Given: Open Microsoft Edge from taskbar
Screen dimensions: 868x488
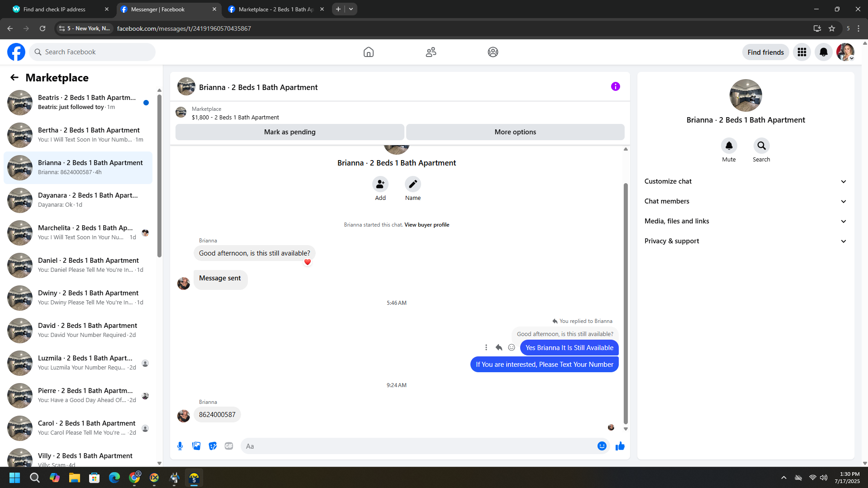Looking at the screenshot, I should 114,478.
